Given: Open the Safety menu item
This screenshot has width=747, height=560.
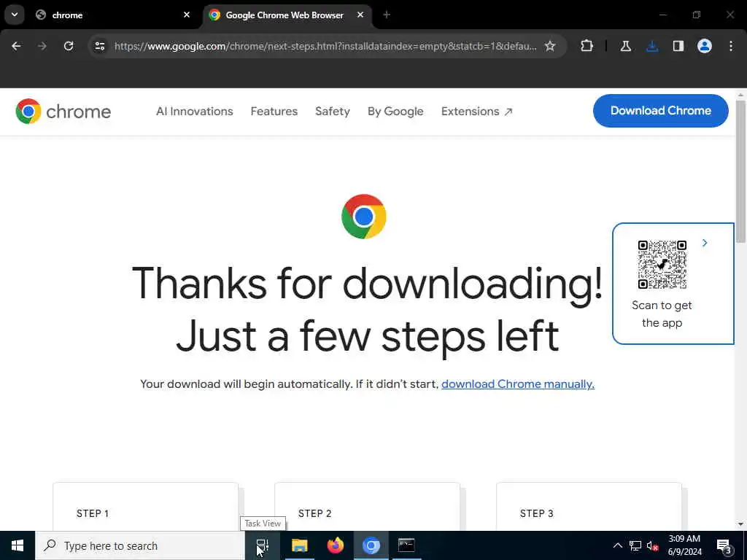Looking at the screenshot, I should coord(333,112).
